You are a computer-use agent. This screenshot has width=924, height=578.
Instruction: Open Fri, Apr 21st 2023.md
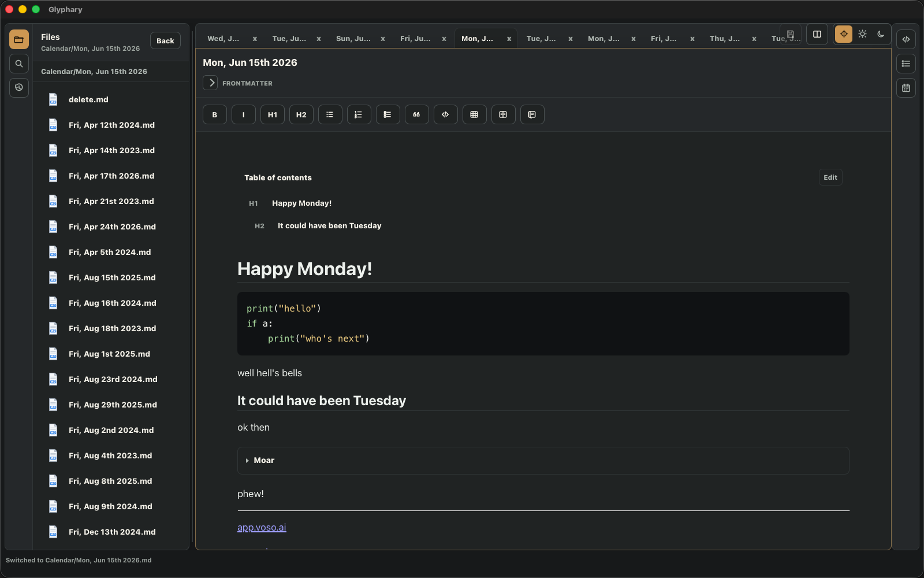111,201
